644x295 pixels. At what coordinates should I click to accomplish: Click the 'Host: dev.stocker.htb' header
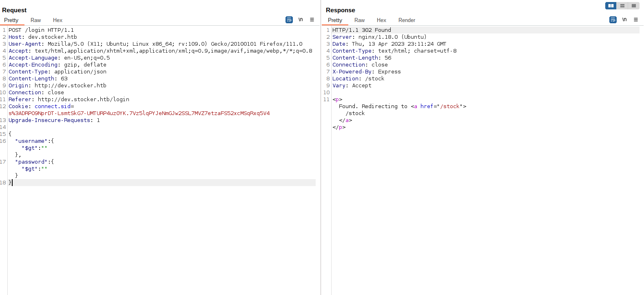pos(43,37)
